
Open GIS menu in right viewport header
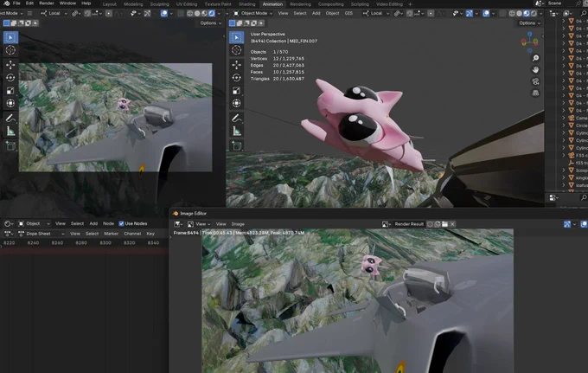[x=348, y=13]
